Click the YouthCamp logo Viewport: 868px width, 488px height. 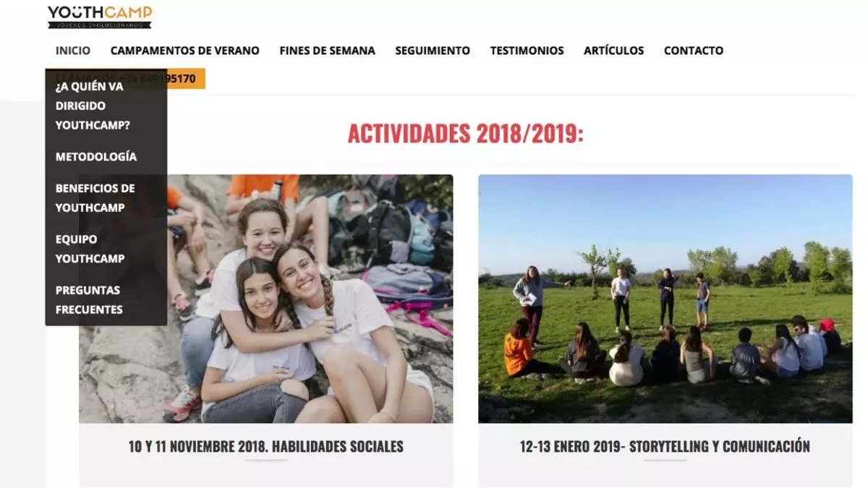click(x=100, y=16)
